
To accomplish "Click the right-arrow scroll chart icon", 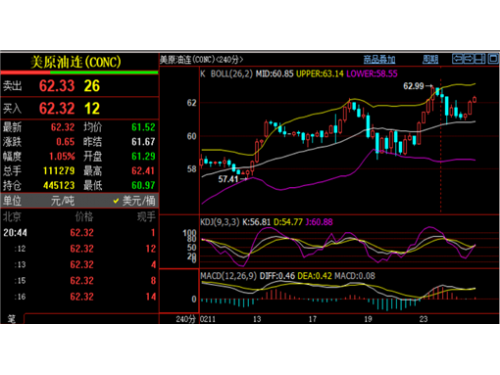I will point(469,59).
